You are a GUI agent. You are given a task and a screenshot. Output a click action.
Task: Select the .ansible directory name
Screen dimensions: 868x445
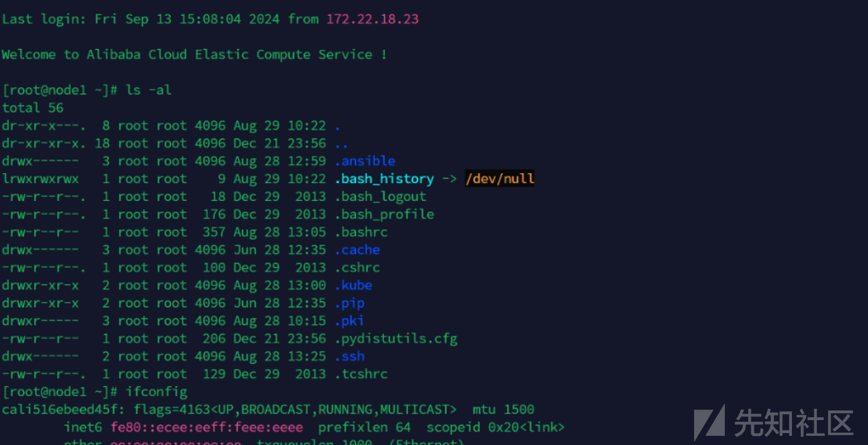point(365,161)
